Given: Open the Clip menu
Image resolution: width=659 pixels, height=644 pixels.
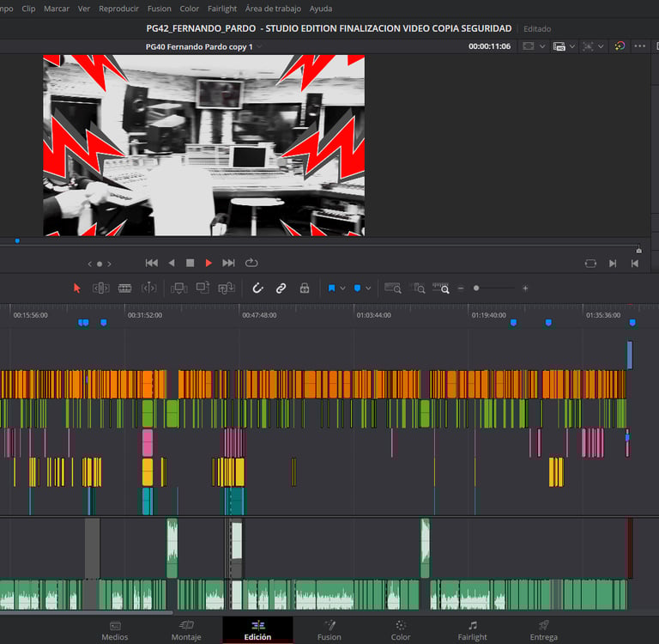Looking at the screenshot, I should (x=28, y=9).
